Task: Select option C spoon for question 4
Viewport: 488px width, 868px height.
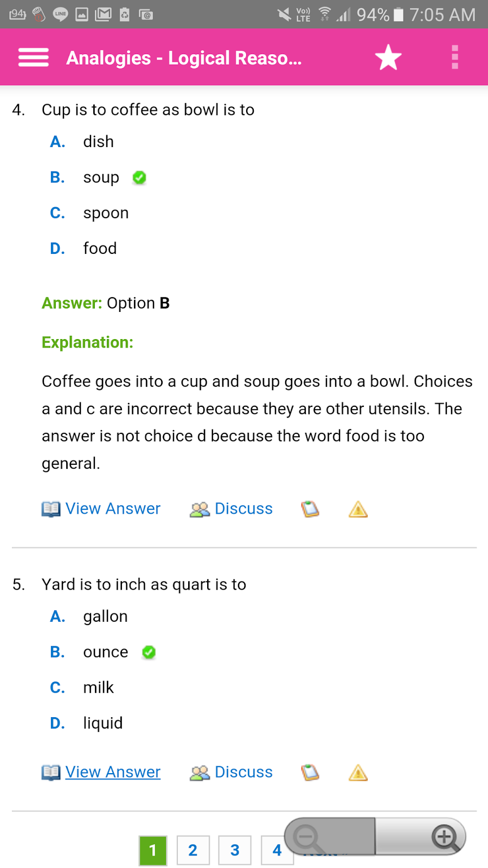Action: click(x=106, y=213)
